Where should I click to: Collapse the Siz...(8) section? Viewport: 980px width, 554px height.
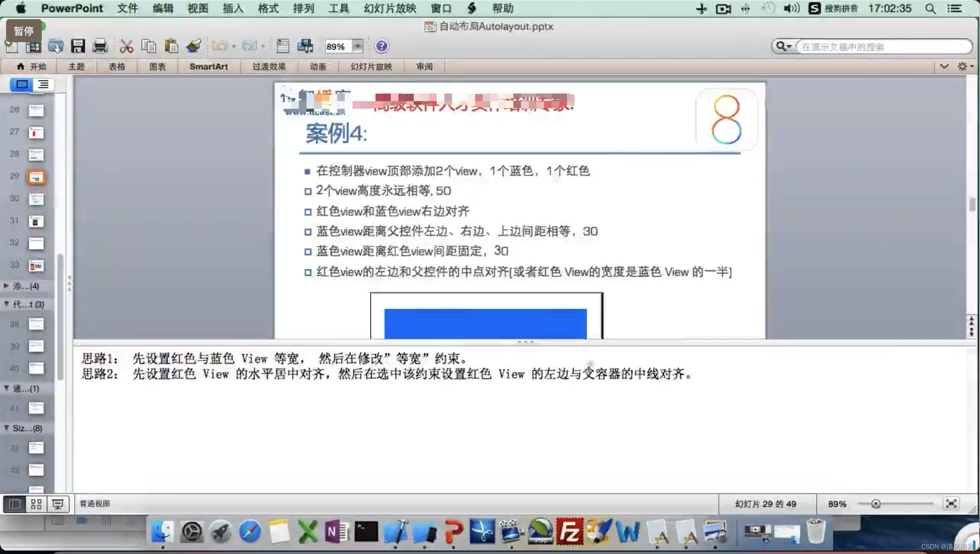pos(7,428)
